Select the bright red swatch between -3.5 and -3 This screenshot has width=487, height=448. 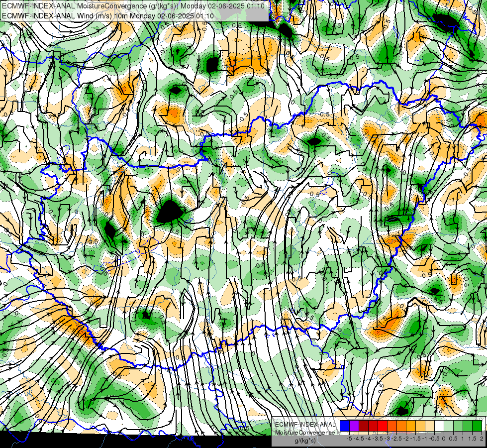point(383,426)
